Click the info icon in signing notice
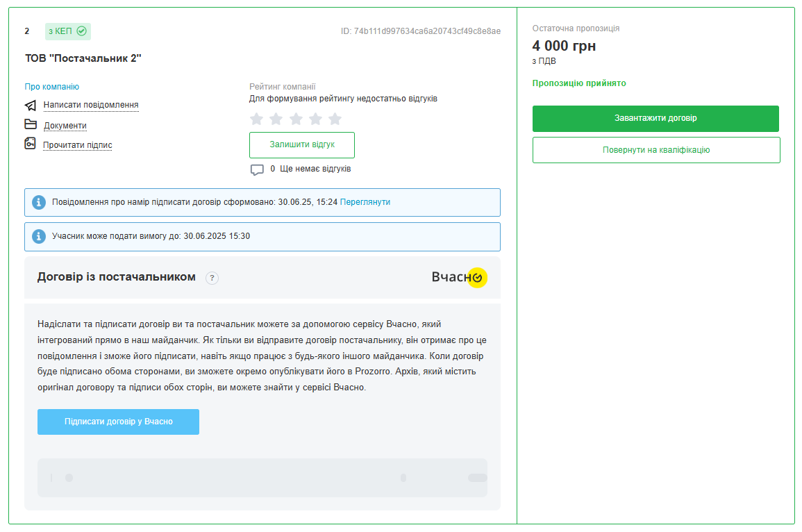This screenshot has height=532, width=802. [x=39, y=202]
